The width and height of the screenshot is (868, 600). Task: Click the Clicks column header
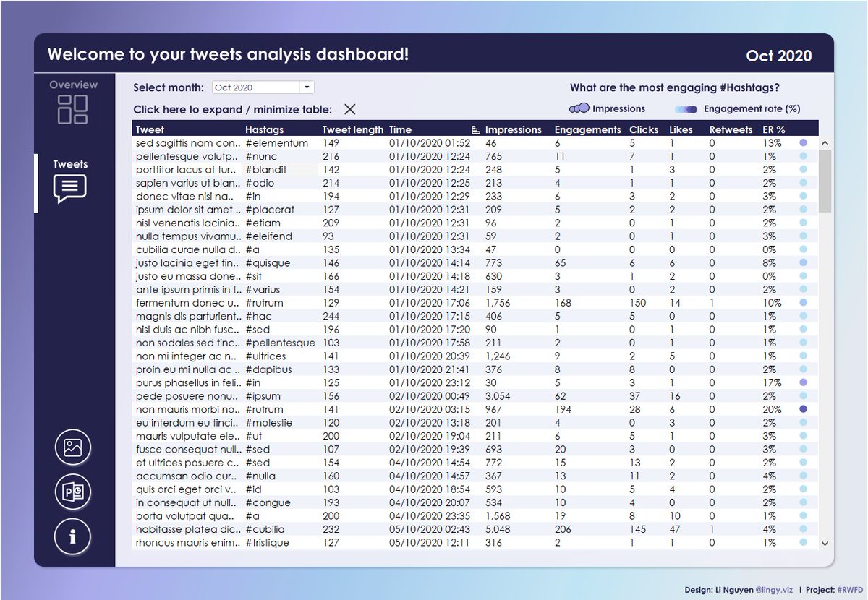(x=644, y=130)
